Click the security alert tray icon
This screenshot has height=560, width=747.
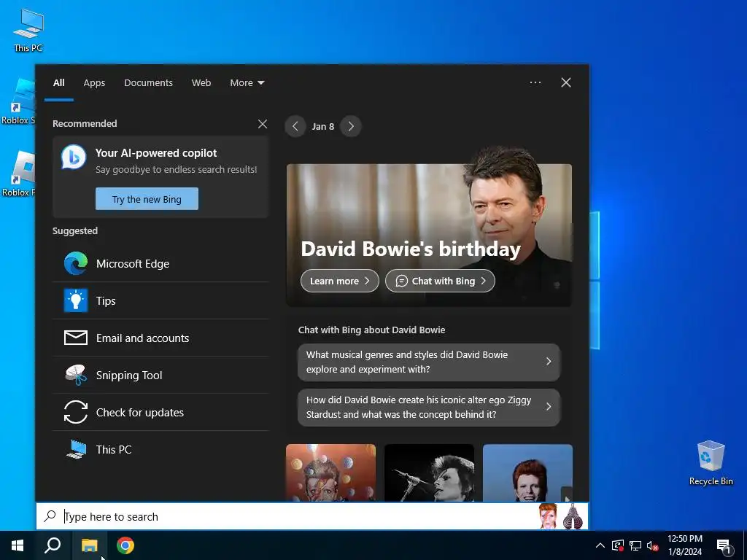(x=618, y=545)
